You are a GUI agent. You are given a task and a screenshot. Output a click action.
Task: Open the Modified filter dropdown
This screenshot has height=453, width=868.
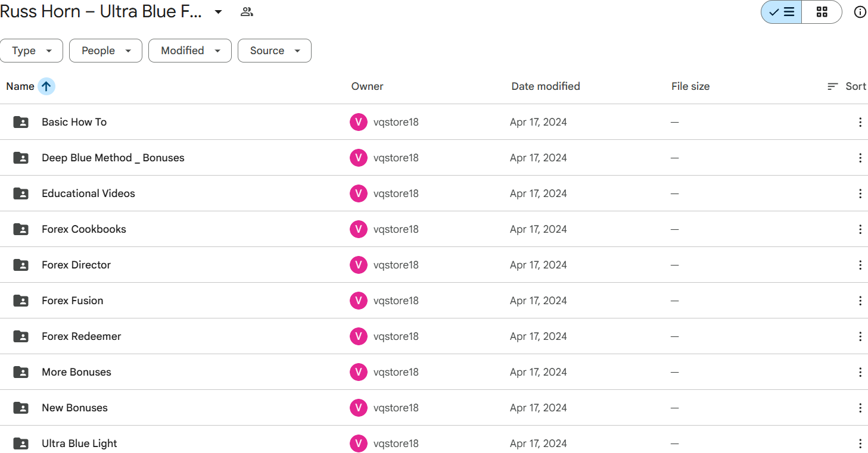point(189,51)
